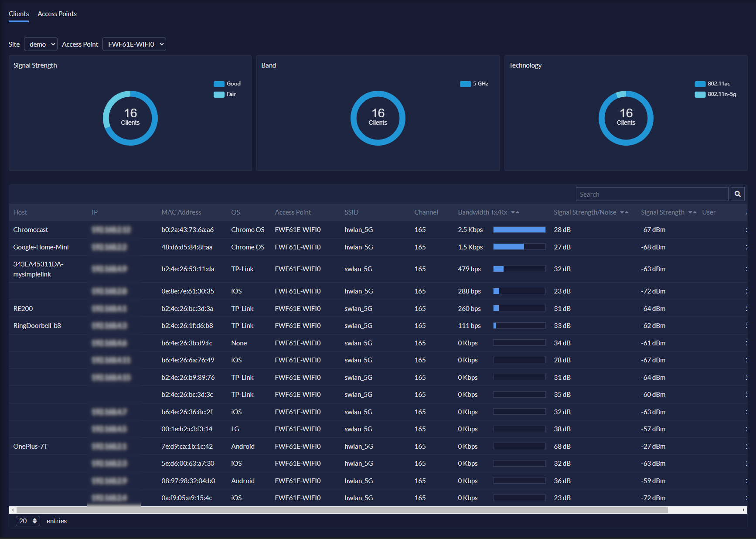Toggle the 5 GHz legend swatch
756x539 pixels.
465,84
